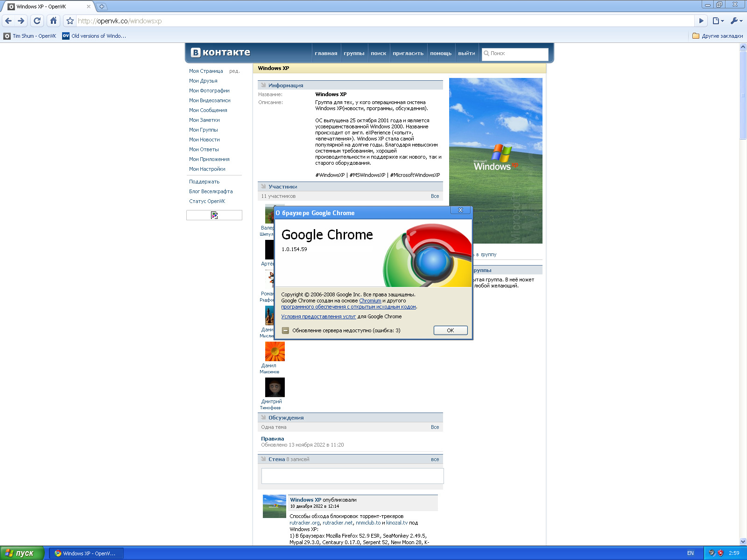The width and height of the screenshot is (747, 560).
Task: Show all discussions via Все link
Action: pos(435,427)
